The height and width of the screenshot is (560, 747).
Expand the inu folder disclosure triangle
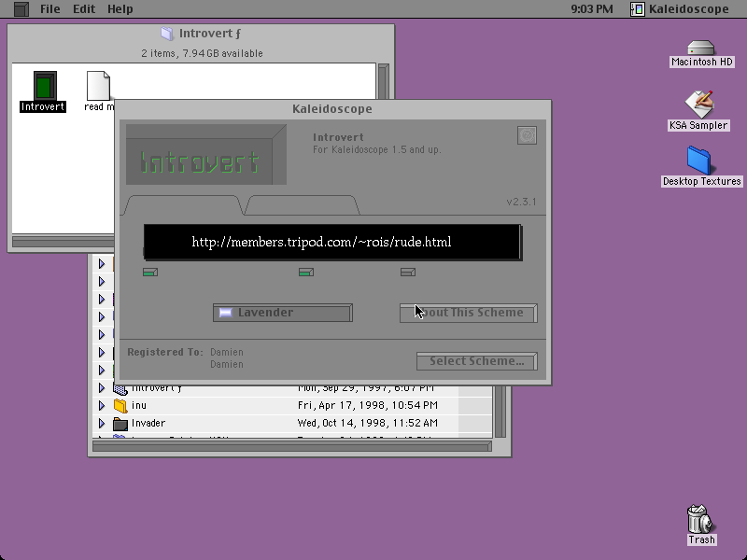102,405
